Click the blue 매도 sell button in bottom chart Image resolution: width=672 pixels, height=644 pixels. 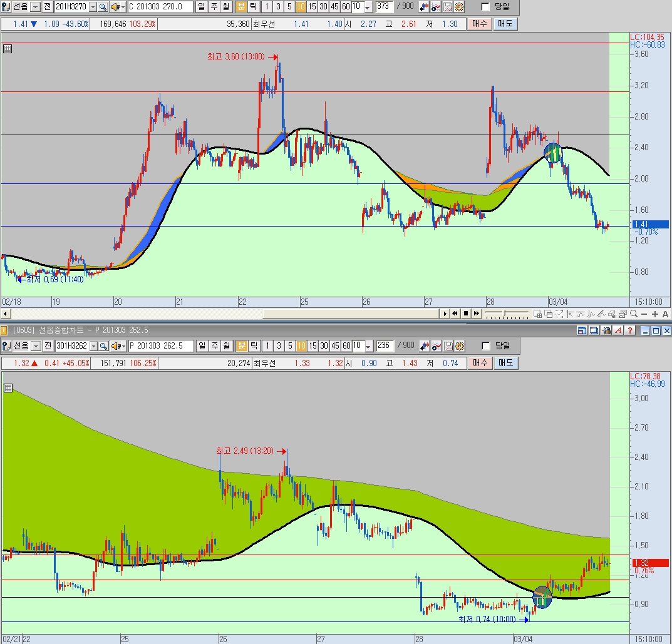(x=504, y=363)
